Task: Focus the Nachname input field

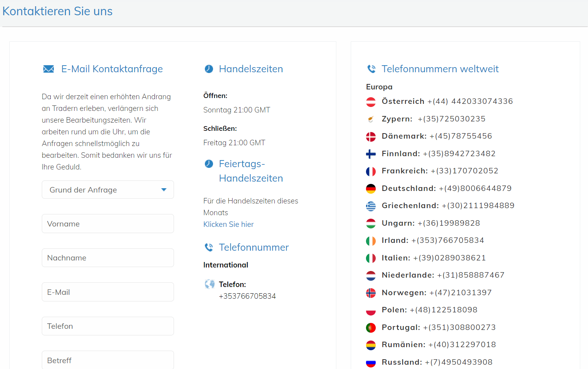Action: (x=108, y=258)
